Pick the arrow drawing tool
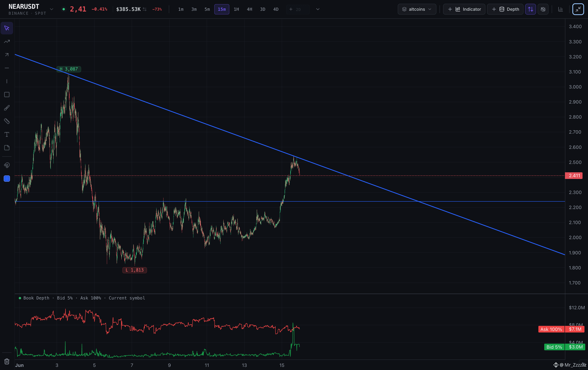 pyautogui.click(x=7, y=55)
